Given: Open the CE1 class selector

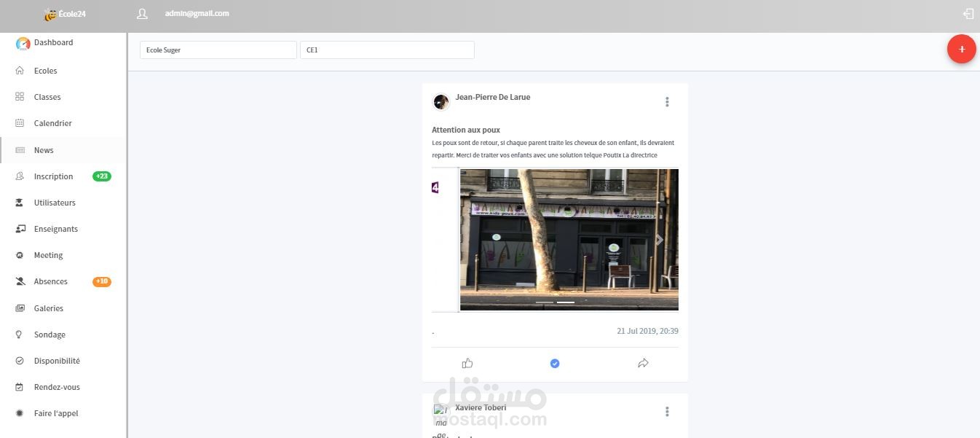Looking at the screenshot, I should 387,50.
